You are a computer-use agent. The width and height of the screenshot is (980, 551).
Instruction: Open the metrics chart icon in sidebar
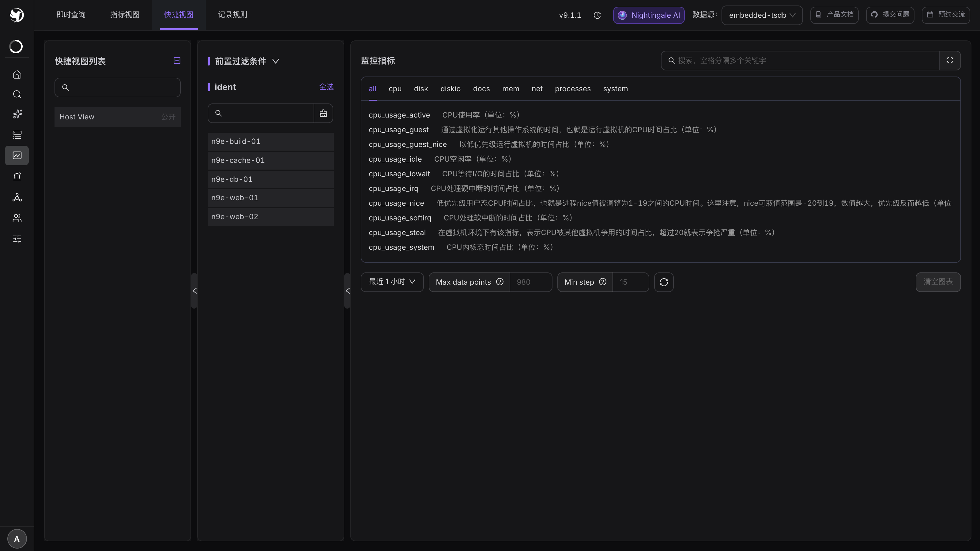[x=17, y=155]
